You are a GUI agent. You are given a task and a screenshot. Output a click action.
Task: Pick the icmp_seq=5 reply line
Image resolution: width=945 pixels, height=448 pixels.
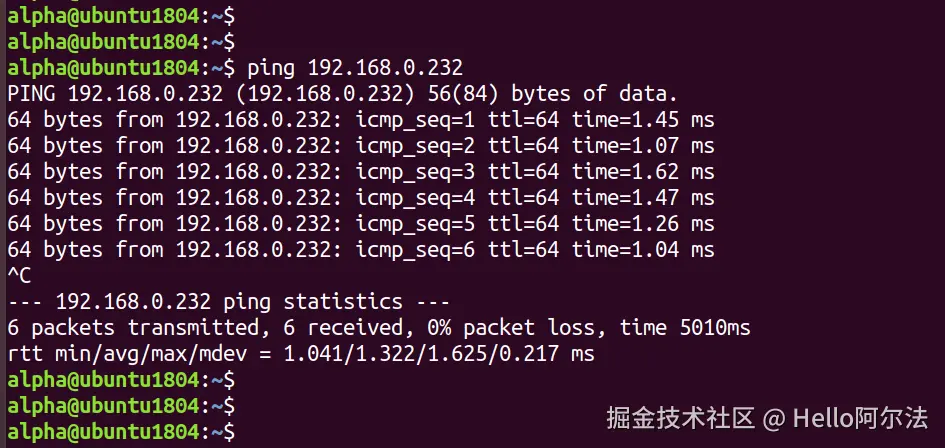(x=360, y=224)
